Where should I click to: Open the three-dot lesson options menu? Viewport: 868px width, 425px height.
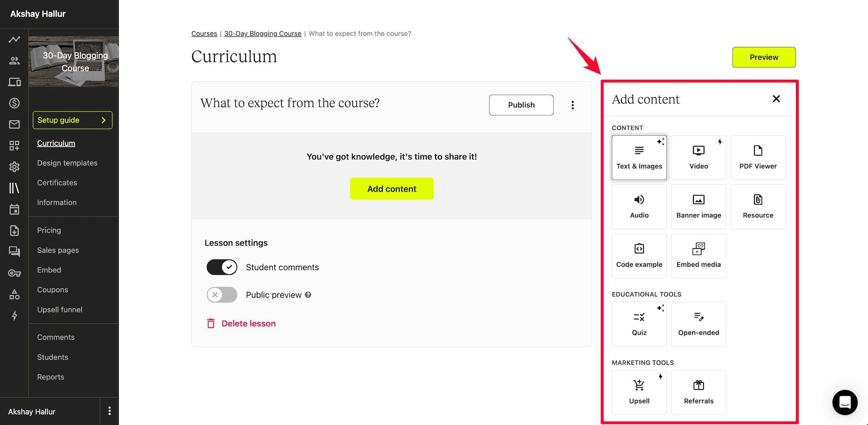(x=573, y=105)
